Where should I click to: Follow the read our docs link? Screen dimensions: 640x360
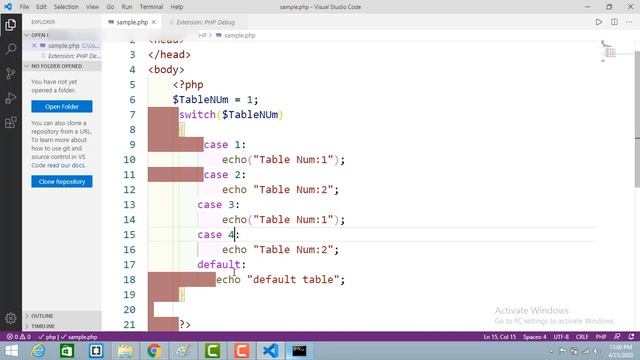click(66, 165)
